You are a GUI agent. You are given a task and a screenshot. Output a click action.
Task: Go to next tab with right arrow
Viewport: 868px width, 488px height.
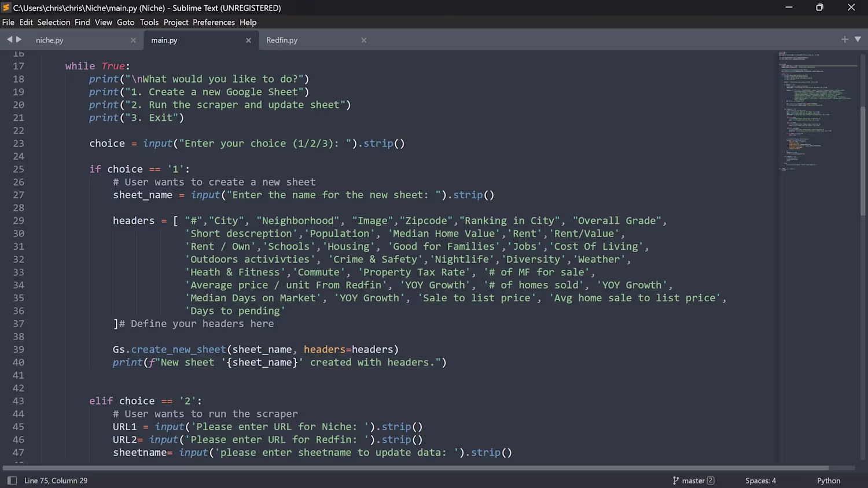tap(19, 39)
